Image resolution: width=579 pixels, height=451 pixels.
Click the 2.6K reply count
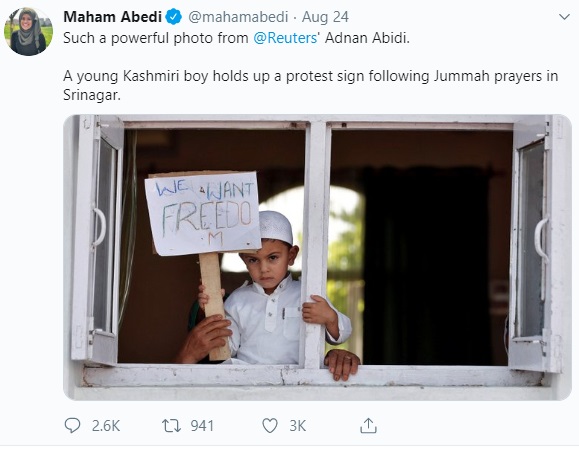[x=106, y=426]
